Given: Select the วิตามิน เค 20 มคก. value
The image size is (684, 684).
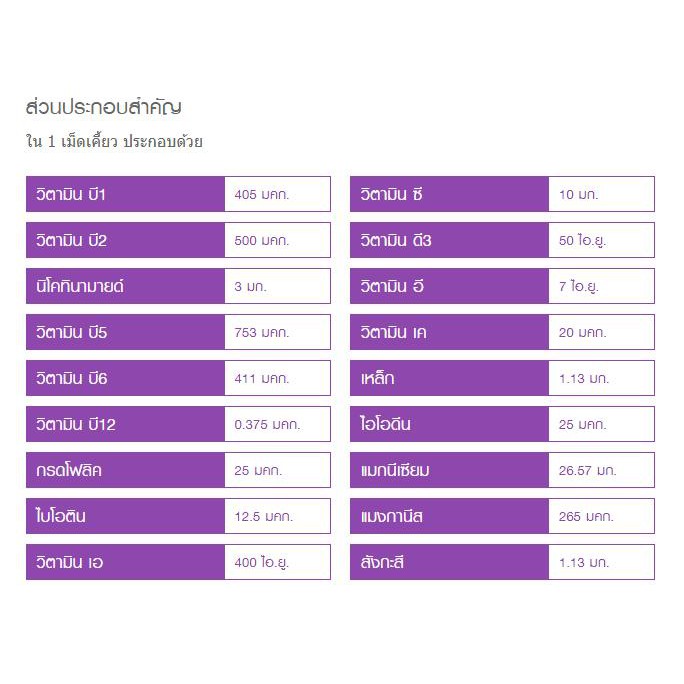Looking at the screenshot, I should coord(601,332).
